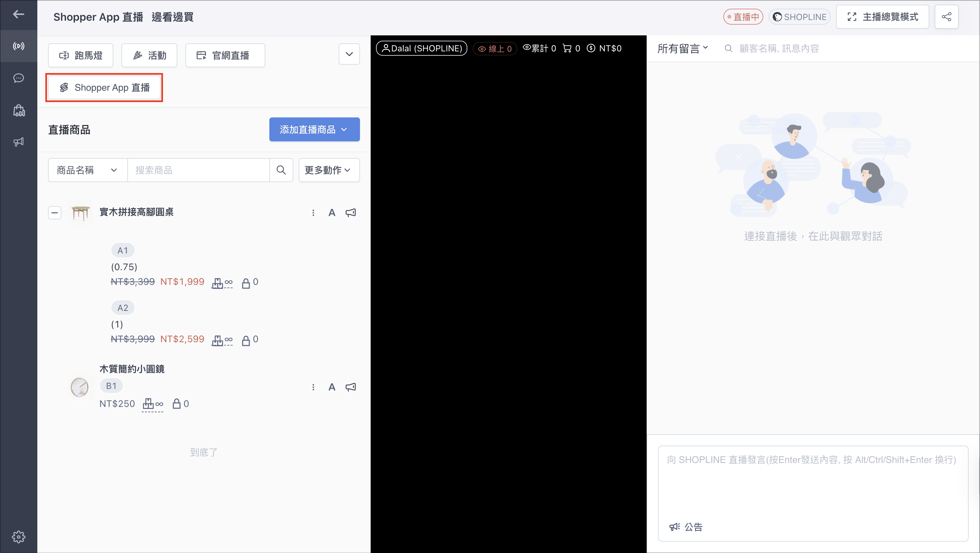Click megaphone icon for 實木拼接高腳圓桌
This screenshot has width=980, height=553.
pos(350,213)
